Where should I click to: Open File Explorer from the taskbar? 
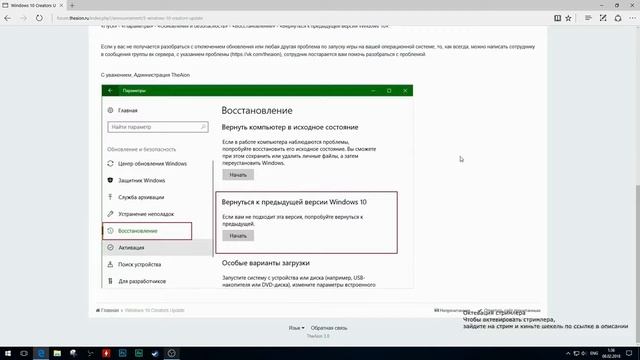57,353
